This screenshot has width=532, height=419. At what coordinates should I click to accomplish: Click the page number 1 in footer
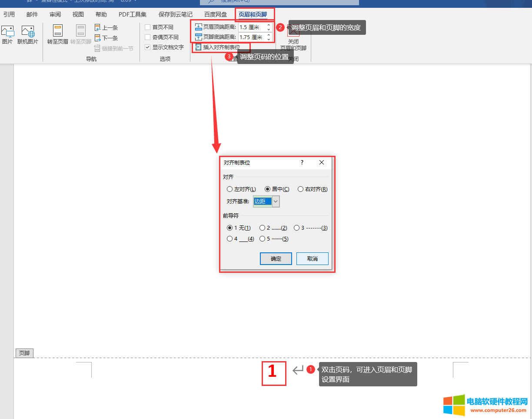point(272,371)
